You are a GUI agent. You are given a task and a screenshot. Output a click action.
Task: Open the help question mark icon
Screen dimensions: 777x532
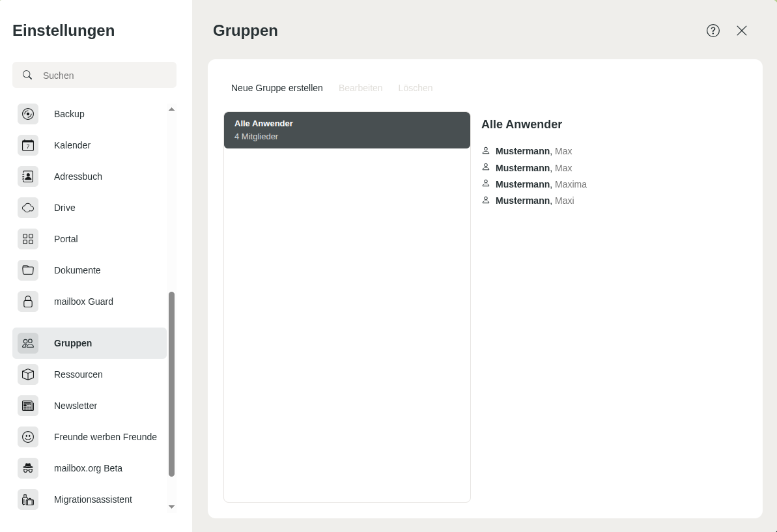(x=713, y=31)
